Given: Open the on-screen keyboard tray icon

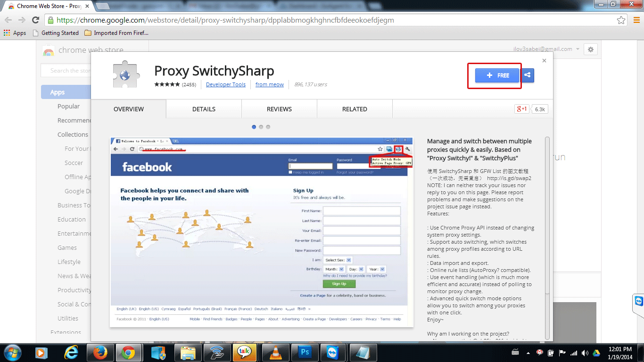Looking at the screenshot, I should click(515, 353).
